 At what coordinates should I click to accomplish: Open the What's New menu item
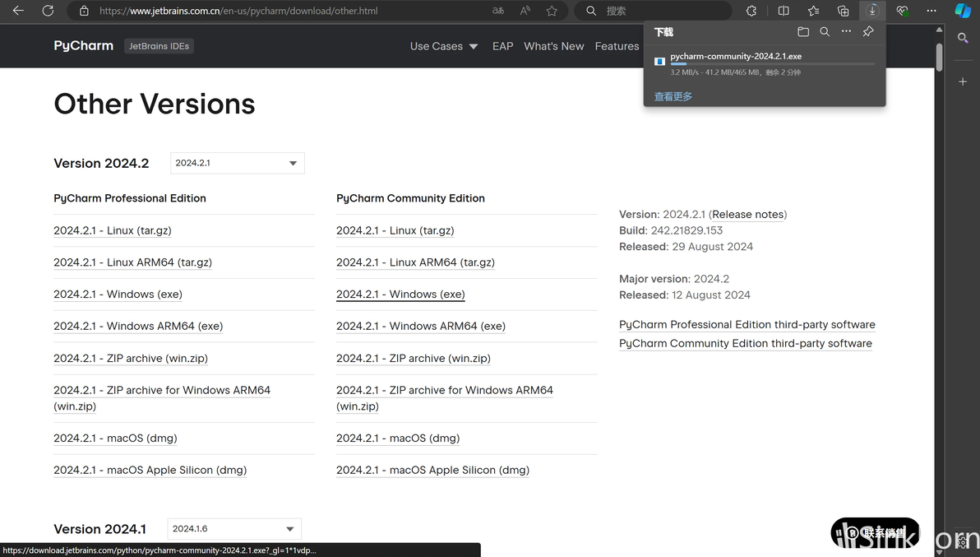[553, 46]
